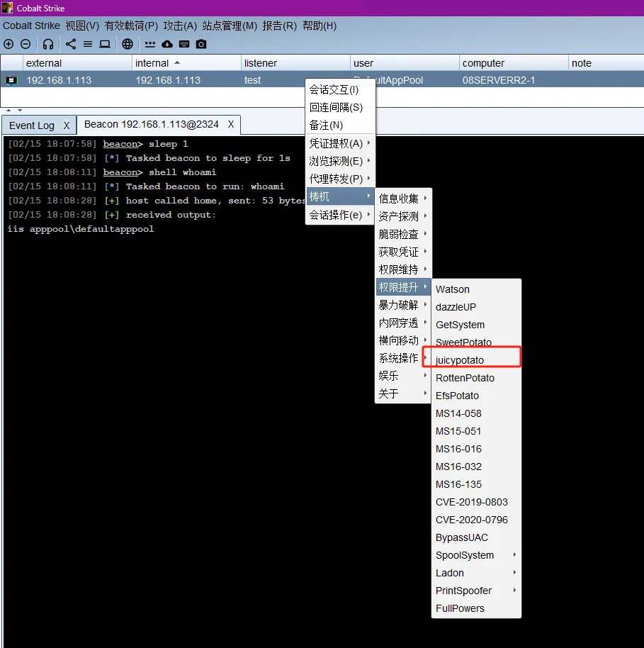Viewport: 644px width, 648px height.
Task: Switch to pivot graph view icon
Action: click(71, 44)
